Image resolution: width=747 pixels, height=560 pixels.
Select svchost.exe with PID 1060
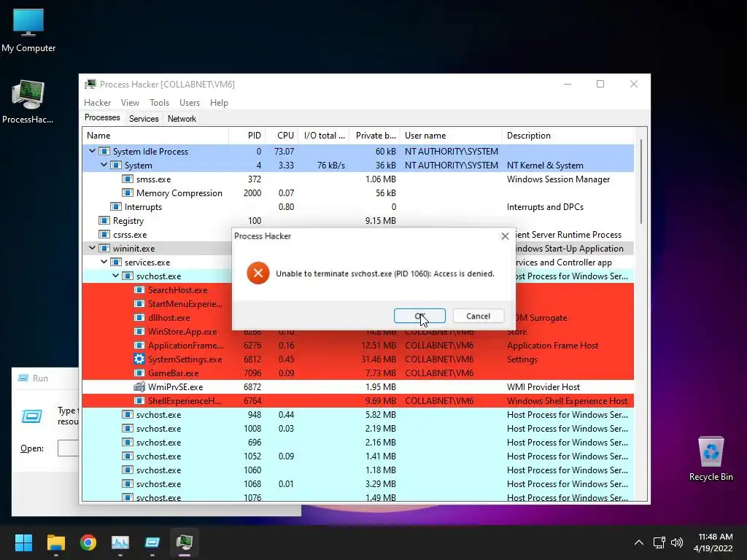[x=357, y=470]
